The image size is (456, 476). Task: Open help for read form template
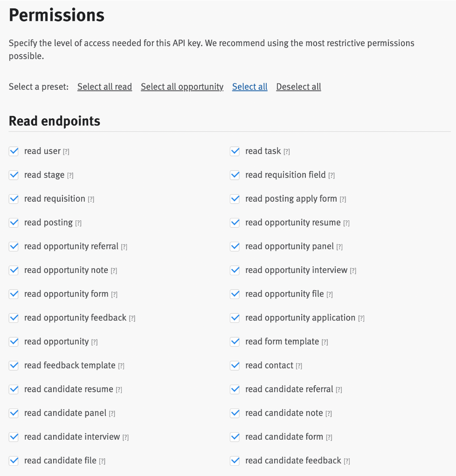(325, 342)
